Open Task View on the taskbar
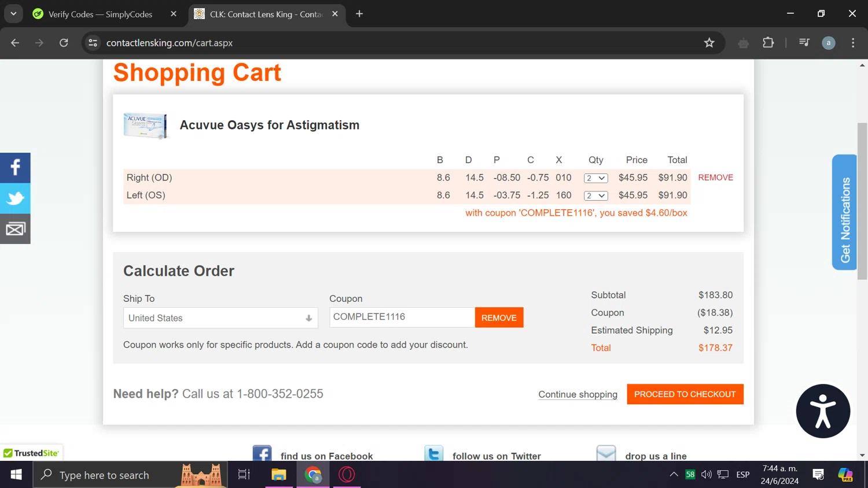Viewport: 868px width, 488px height. [244, 475]
